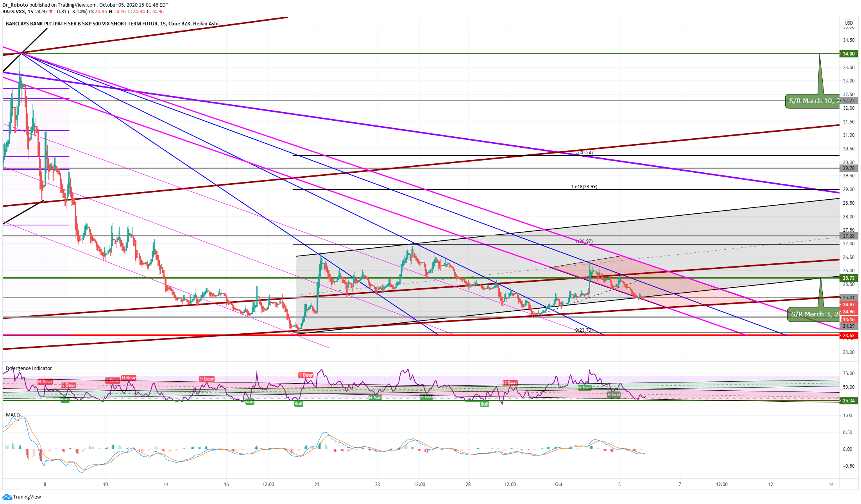
Task: Click the S/R March 10 callout
Action: (812, 101)
